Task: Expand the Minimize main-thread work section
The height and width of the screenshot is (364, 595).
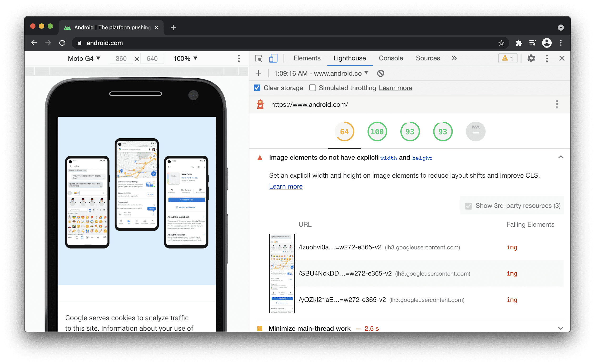Action: 562,328
